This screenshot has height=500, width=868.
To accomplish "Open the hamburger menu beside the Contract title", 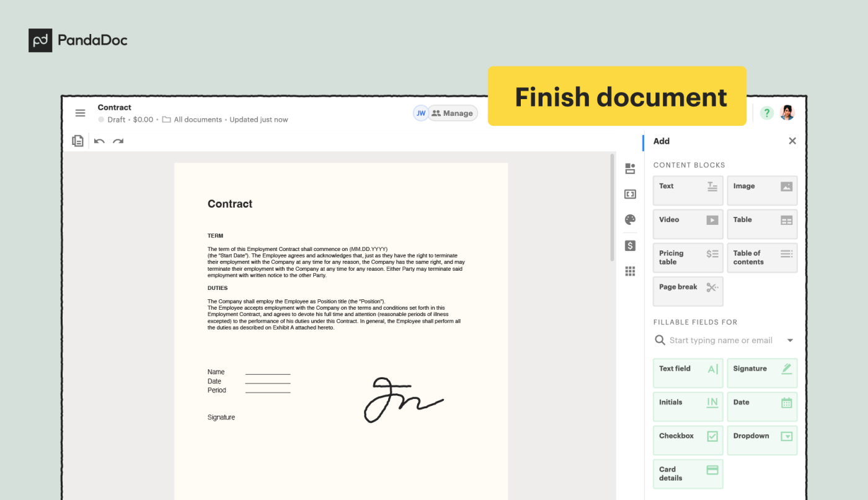I will [x=80, y=113].
